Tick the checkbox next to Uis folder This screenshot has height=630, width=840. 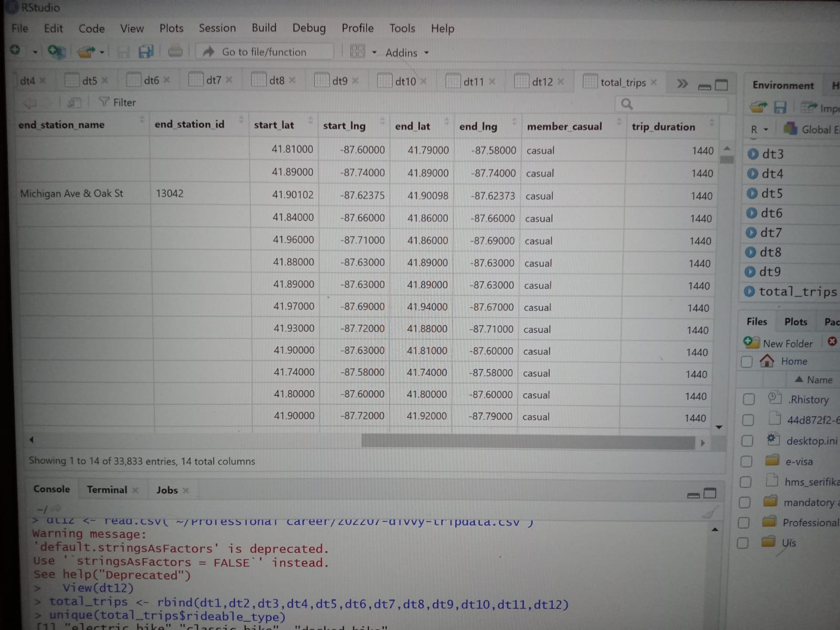click(x=742, y=542)
